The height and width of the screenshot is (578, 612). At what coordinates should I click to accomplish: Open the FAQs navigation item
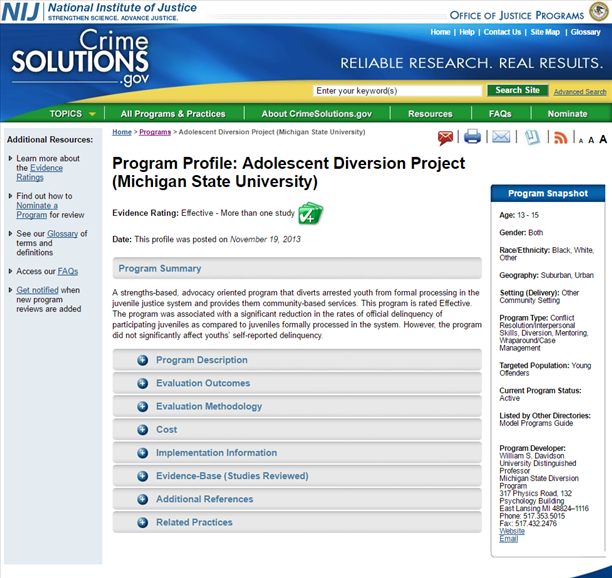500,114
